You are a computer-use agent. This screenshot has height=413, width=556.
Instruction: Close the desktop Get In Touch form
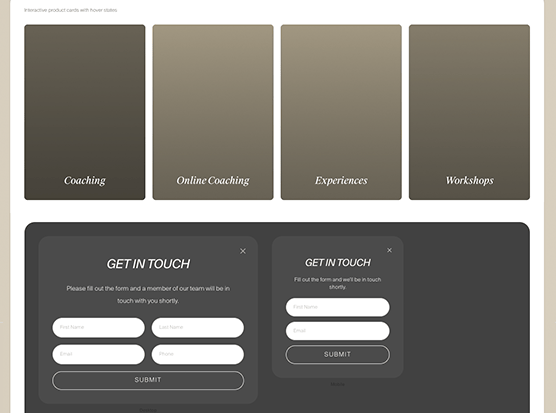point(243,251)
